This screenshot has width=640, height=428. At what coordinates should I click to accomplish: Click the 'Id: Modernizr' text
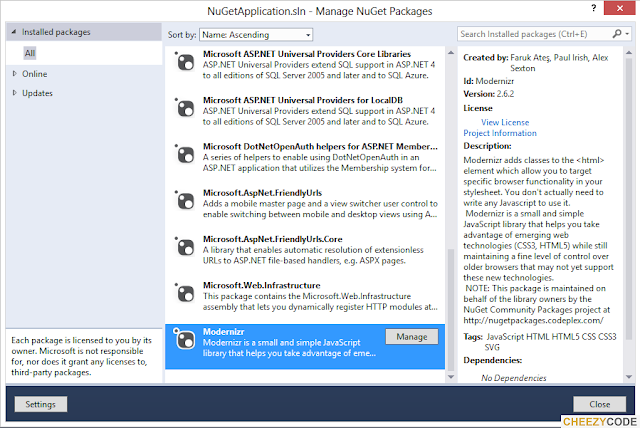(x=489, y=81)
